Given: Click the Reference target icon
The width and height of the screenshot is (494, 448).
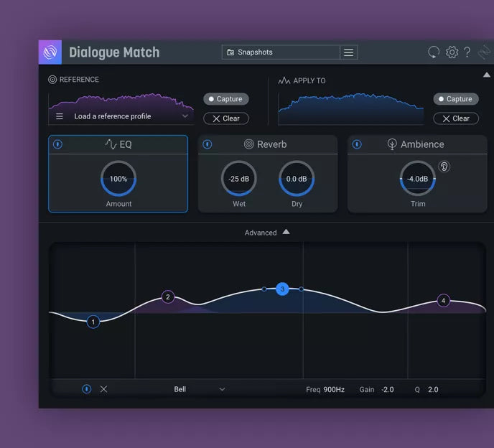Looking at the screenshot, I should [52, 80].
